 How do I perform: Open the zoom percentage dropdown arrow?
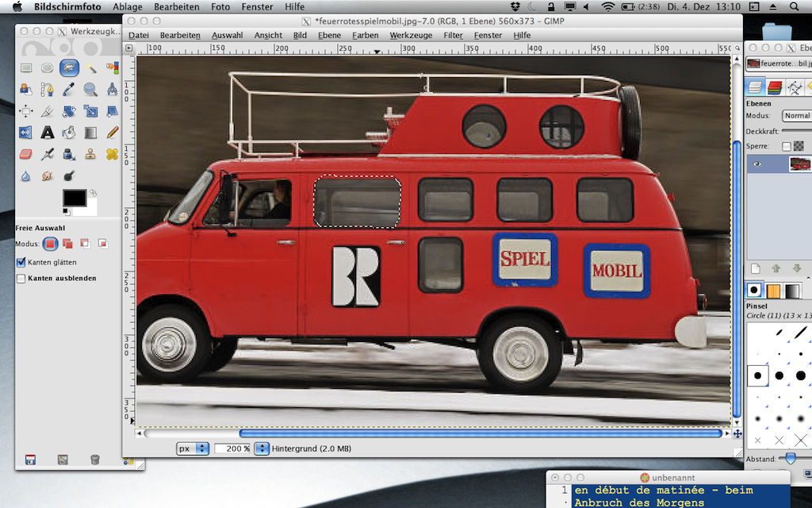tap(261, 448)
